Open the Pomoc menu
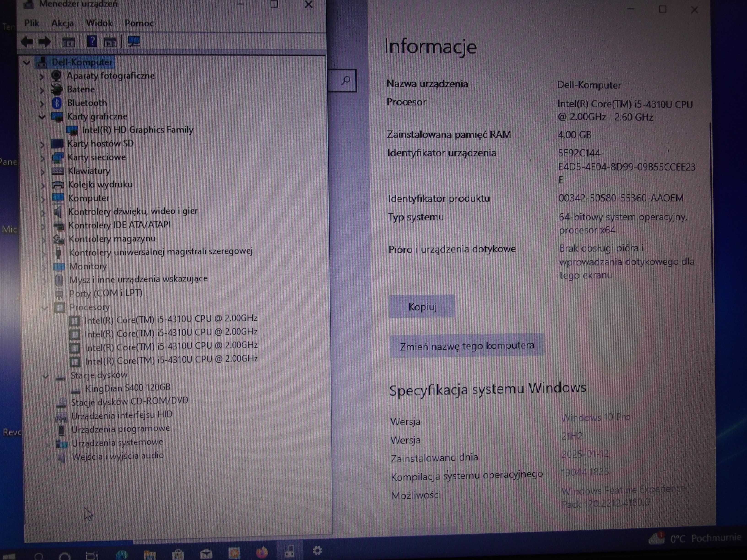The height and width of the screenshot is (560, 747). 139,23
